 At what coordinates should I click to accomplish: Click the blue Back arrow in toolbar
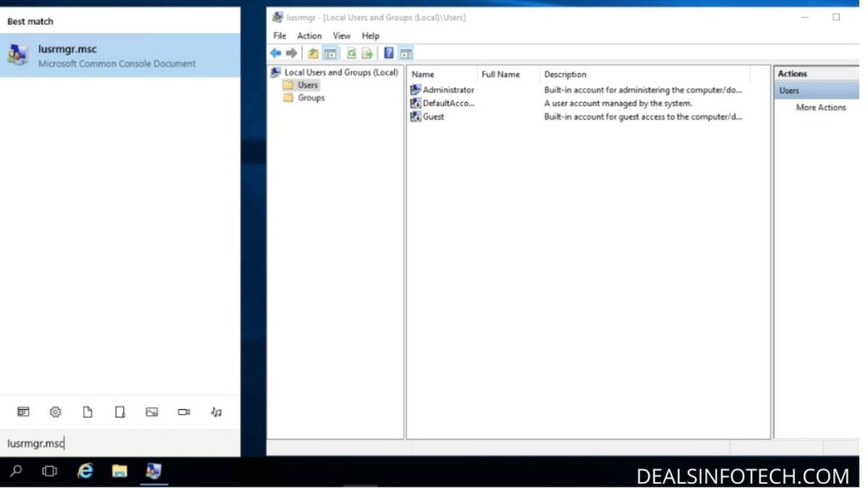click(x=275, y=53)
